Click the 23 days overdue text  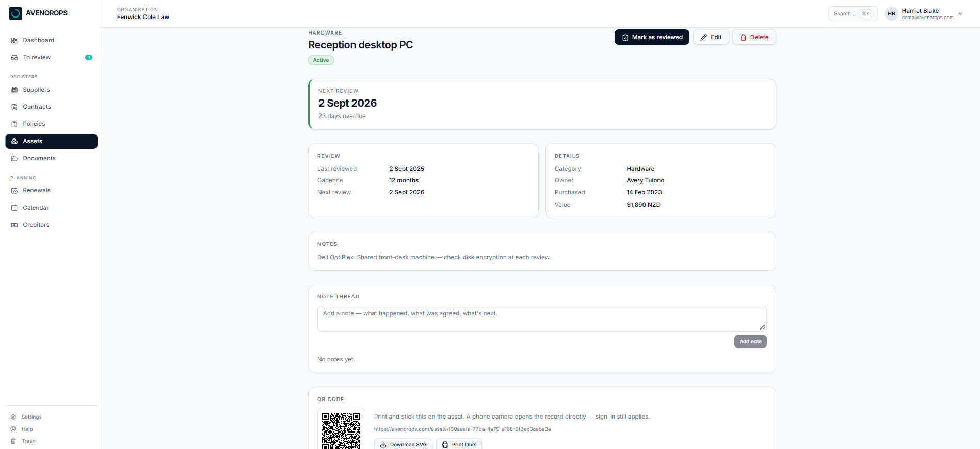(342, 116)
